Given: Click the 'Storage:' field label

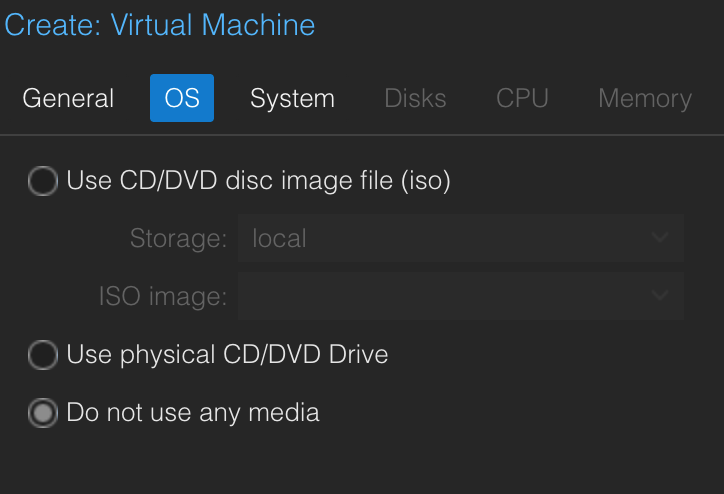Looking at the screenshot, I should click(x=178, y=238).
